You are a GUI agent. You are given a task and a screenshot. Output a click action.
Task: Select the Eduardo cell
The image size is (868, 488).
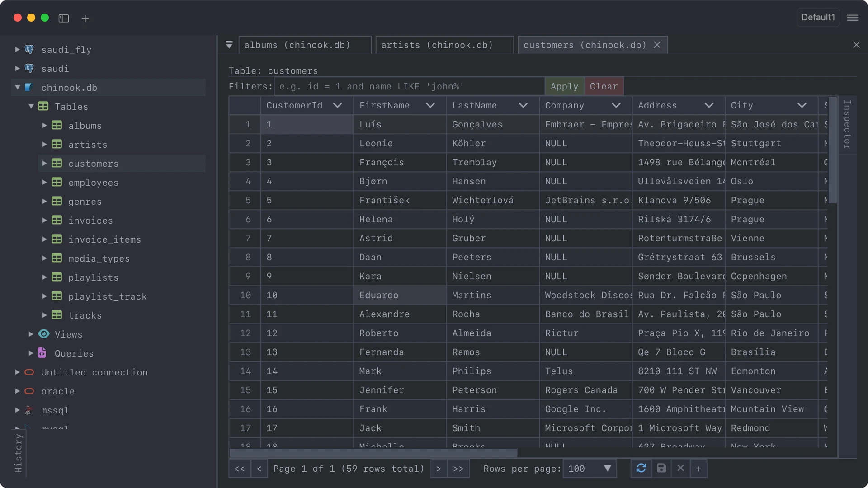point(400,295)
